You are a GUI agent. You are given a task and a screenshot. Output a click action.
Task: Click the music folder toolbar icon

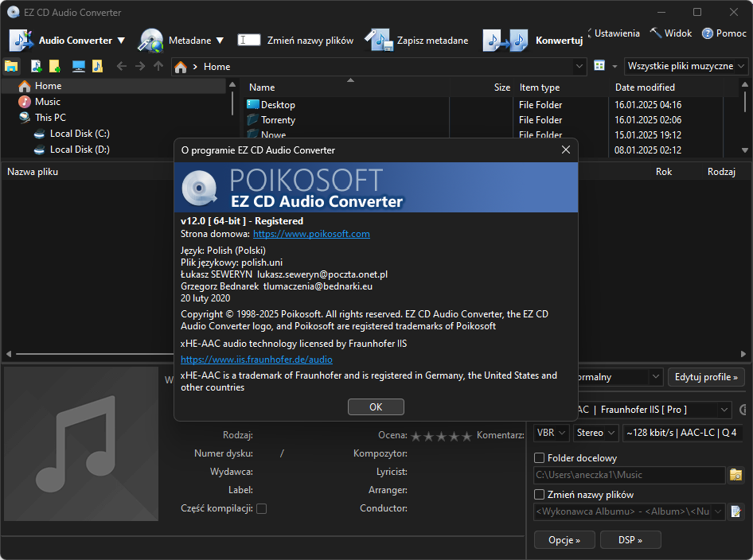[x=97, y=66]
